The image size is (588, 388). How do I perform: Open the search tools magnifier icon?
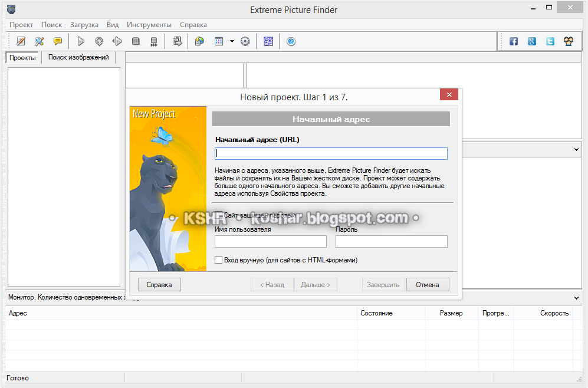point(40,41)
